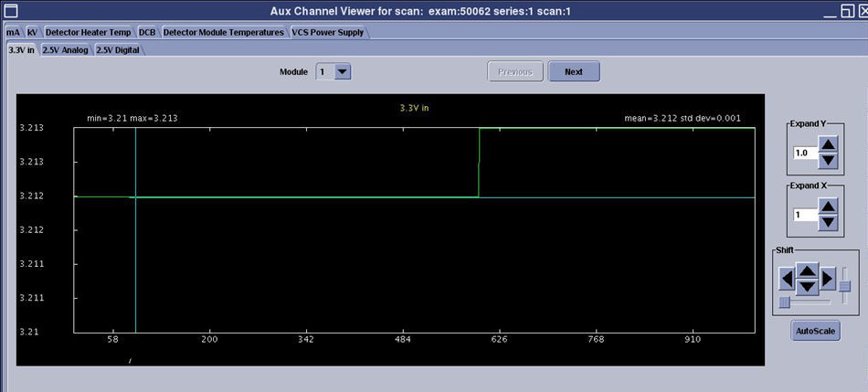This screenshot has height=392, width=868.
Task: Select the 2.5V Digital sub-tab
Action: (x=118, y=50)
